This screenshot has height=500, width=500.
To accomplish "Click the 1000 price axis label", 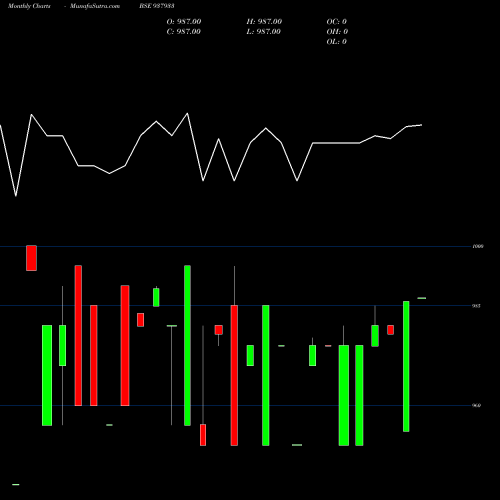I will pyautogui.click(x=478, y=246).
